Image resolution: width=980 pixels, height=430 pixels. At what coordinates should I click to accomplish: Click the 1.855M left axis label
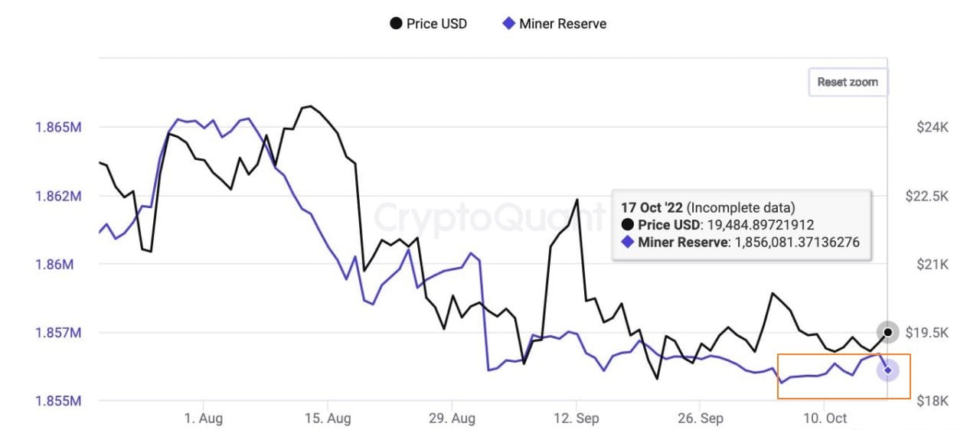coord(58,401)
